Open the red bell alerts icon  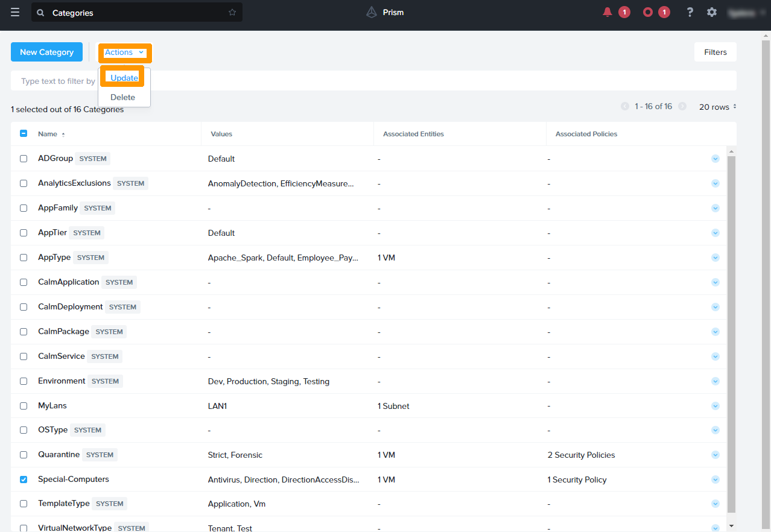click(608, 12)
